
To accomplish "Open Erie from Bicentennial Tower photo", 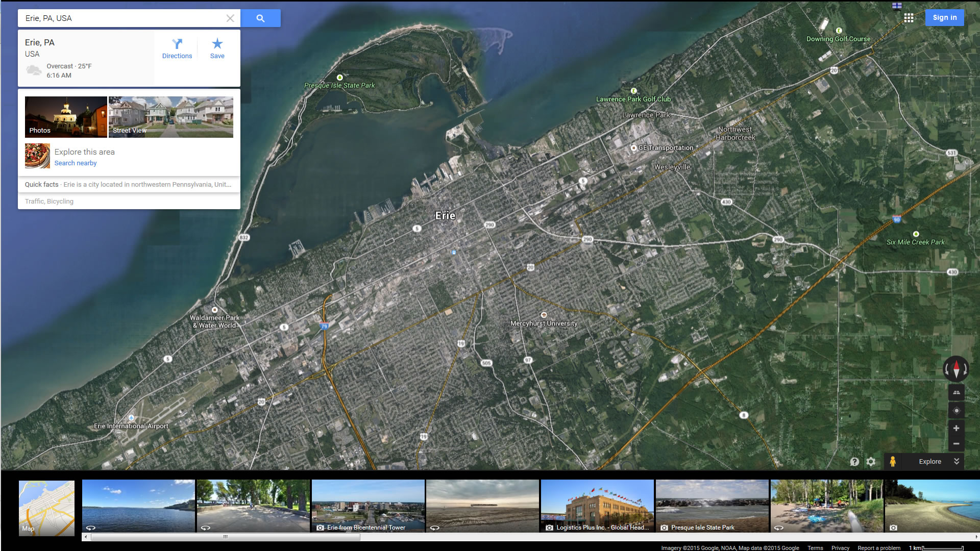I will tap(367, 506).
